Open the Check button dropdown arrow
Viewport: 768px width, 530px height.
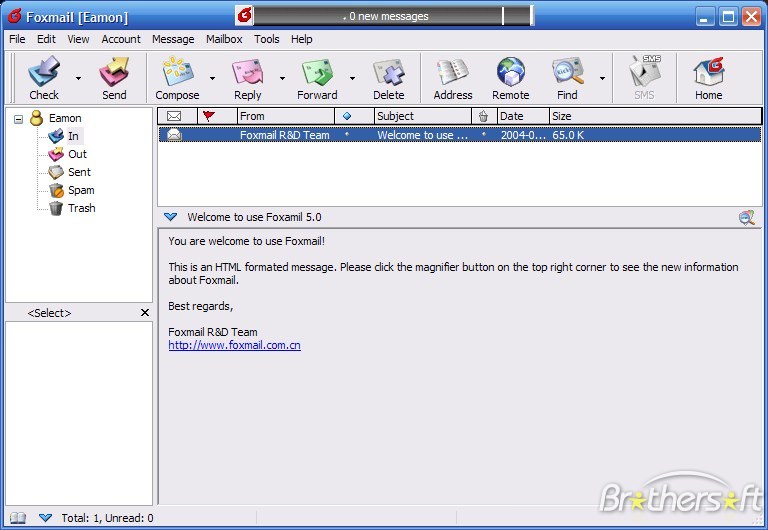(x=78, y=78)
